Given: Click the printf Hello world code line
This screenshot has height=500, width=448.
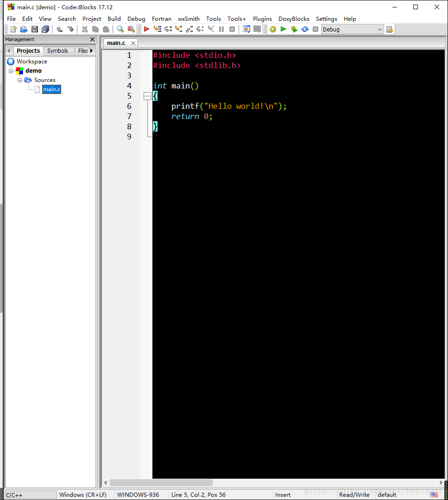Looking at the screenshot, I should pyautogui.click(x=229, y=106).
